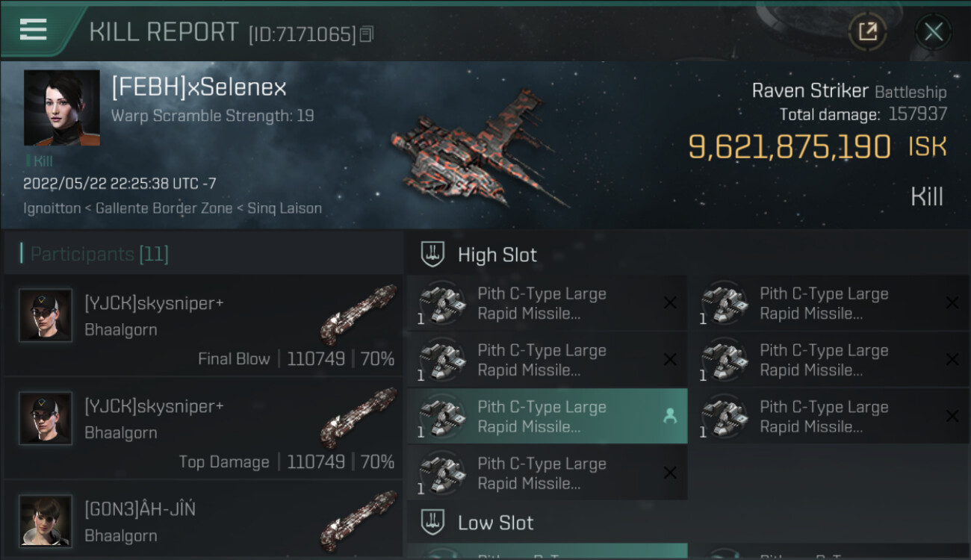971x560 pixels.
Task: Click the Low Slot section icon
Action: 432,523
